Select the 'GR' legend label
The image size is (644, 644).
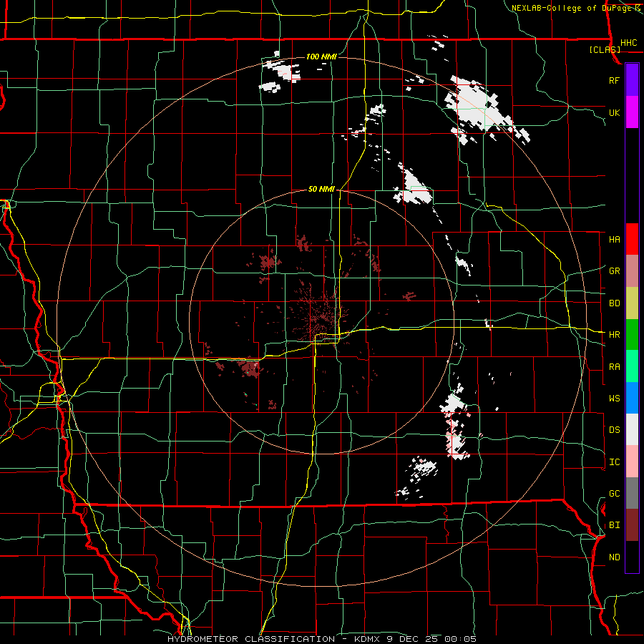[614, 271]
